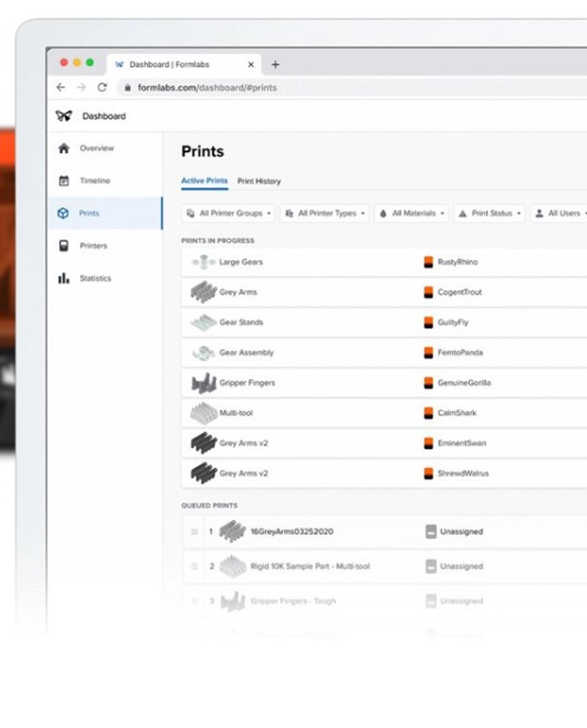Select the Statistics bar chart icon

pyautogui.click(x=64, y=278)
